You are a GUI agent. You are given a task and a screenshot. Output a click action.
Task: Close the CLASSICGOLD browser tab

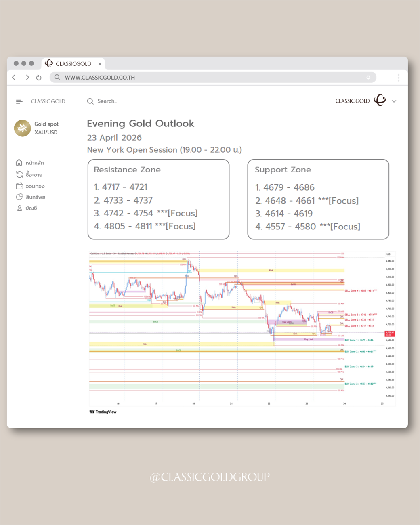point(100,64)
